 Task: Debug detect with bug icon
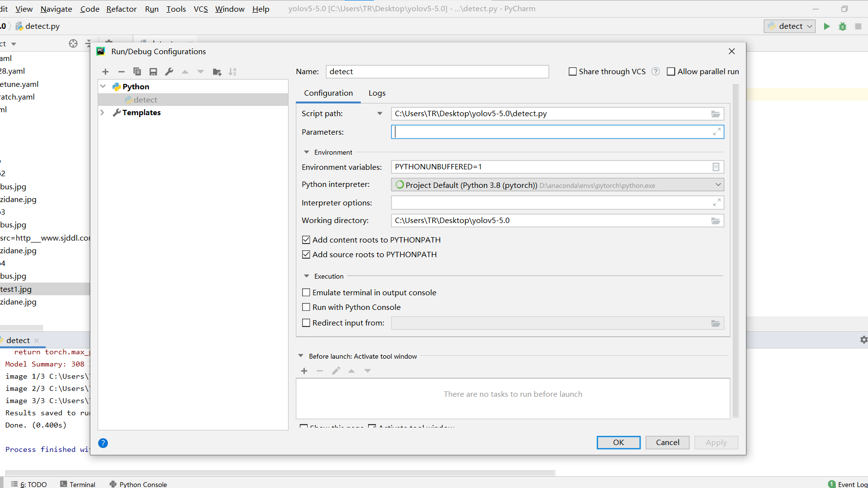pos(843,26)
